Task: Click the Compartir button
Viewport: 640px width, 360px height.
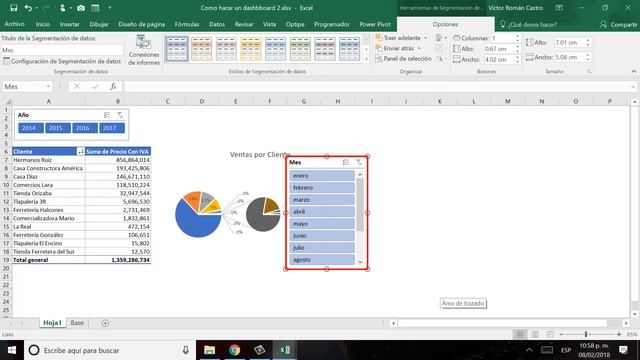Action: [x=618, y=24]
